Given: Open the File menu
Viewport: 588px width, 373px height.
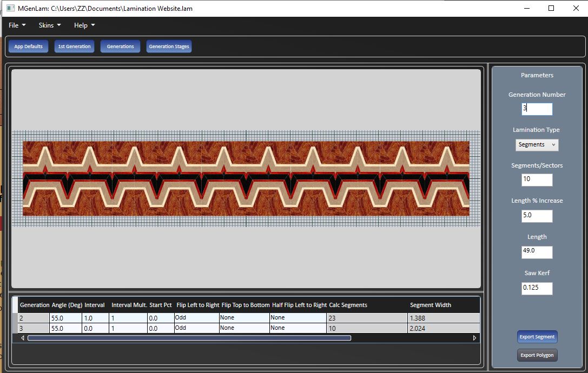Looking at the screenshot, I should click(17, 25).
